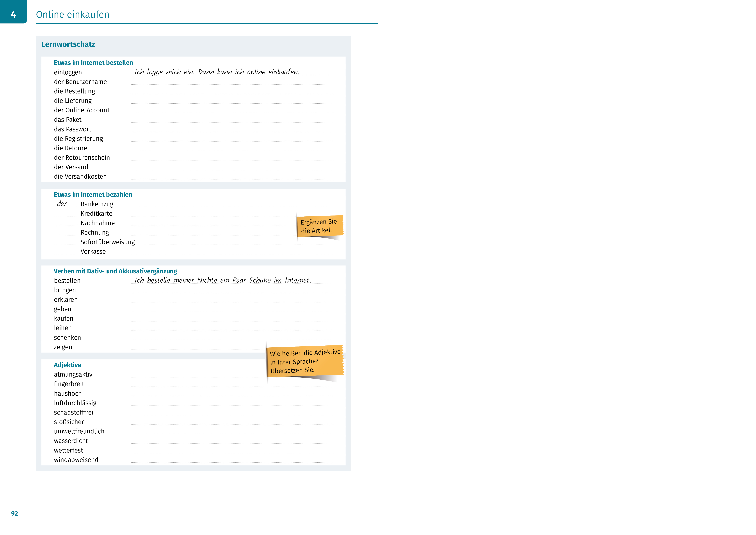Click the entry 'die Bestellung'

tap(74, 91)
